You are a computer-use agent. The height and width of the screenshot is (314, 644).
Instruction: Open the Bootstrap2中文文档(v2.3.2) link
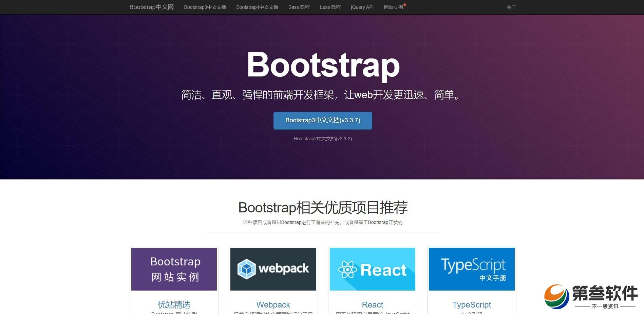[x=323, y=139]
